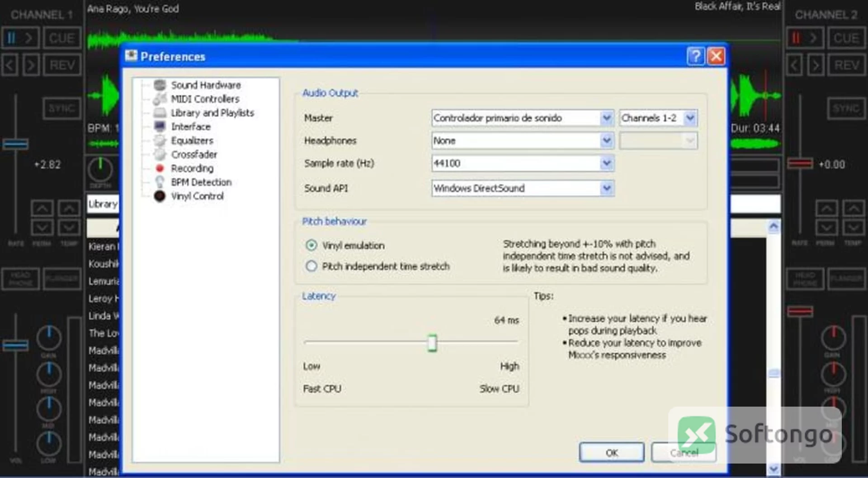Toggle REV on Channel 2
This screenshot has height=478, width=868.
pos(846,65)
